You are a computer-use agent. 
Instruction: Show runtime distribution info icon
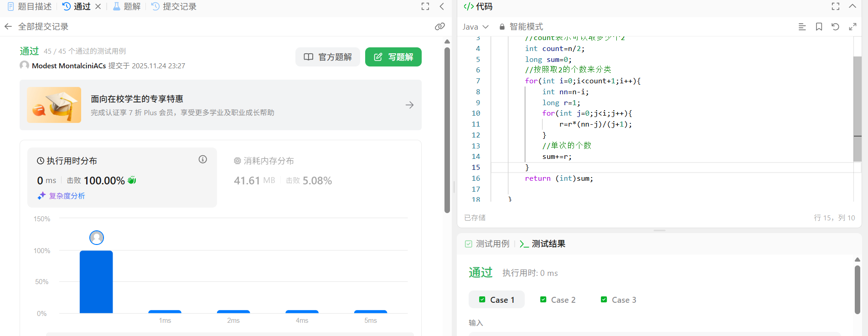click(203, 159)
